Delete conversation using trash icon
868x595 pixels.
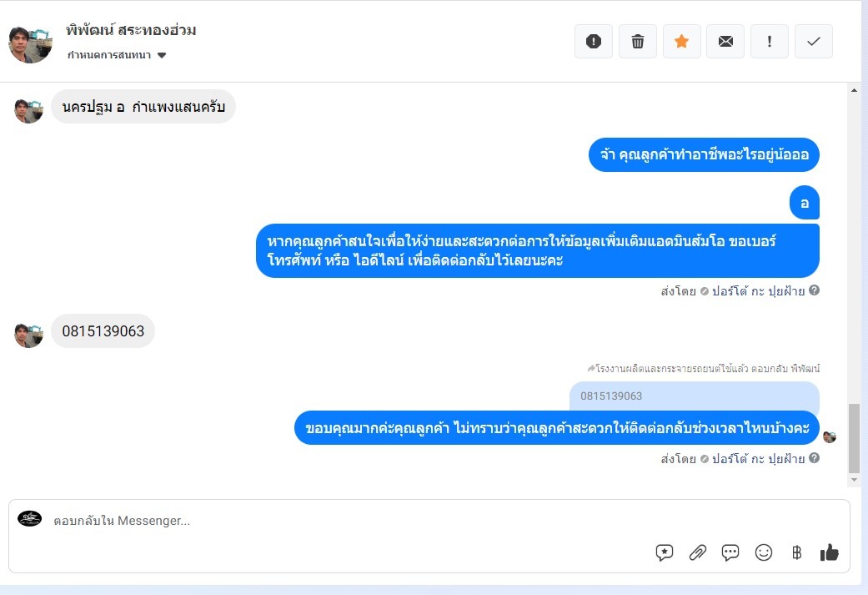pyautogui.click(x=638, y=42)
